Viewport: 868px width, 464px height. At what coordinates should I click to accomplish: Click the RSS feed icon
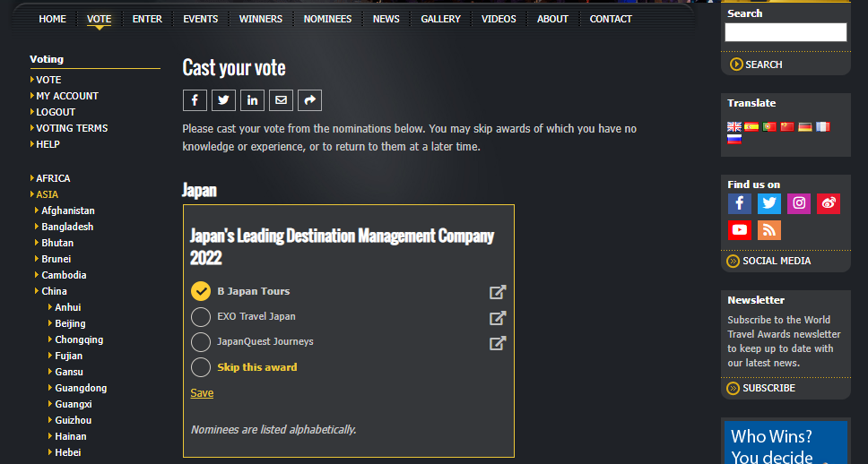coord(768,230)
